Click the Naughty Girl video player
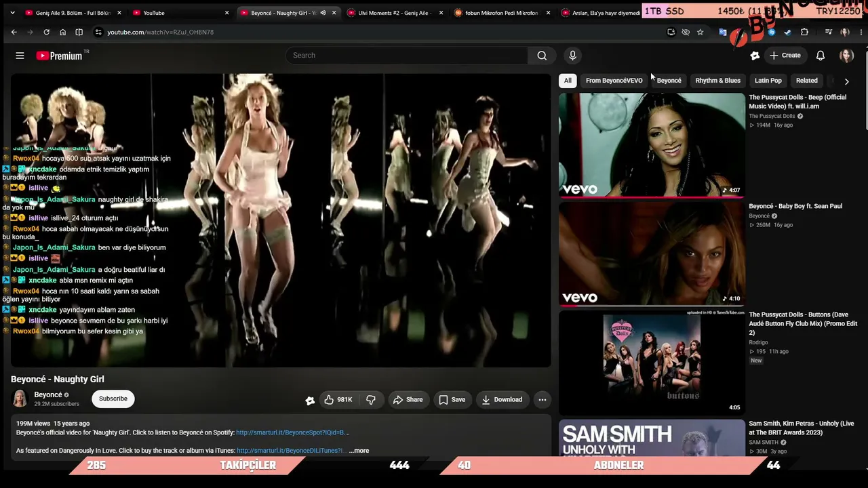 [281, 221]
